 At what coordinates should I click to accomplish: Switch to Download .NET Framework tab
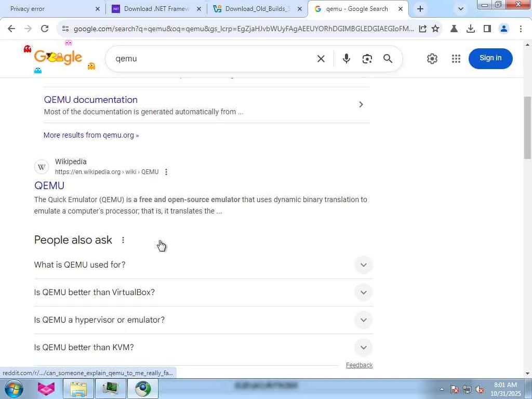[x=155, y=9]
